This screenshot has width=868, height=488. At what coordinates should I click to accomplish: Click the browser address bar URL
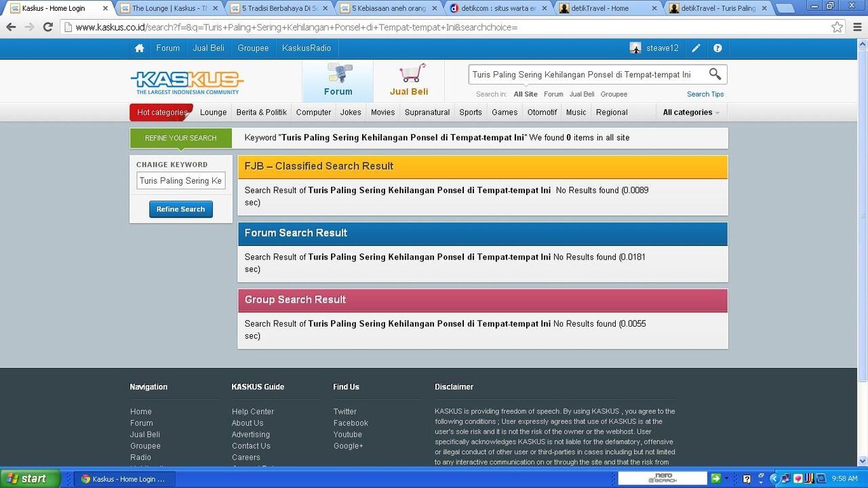click(x=296, y=27)
